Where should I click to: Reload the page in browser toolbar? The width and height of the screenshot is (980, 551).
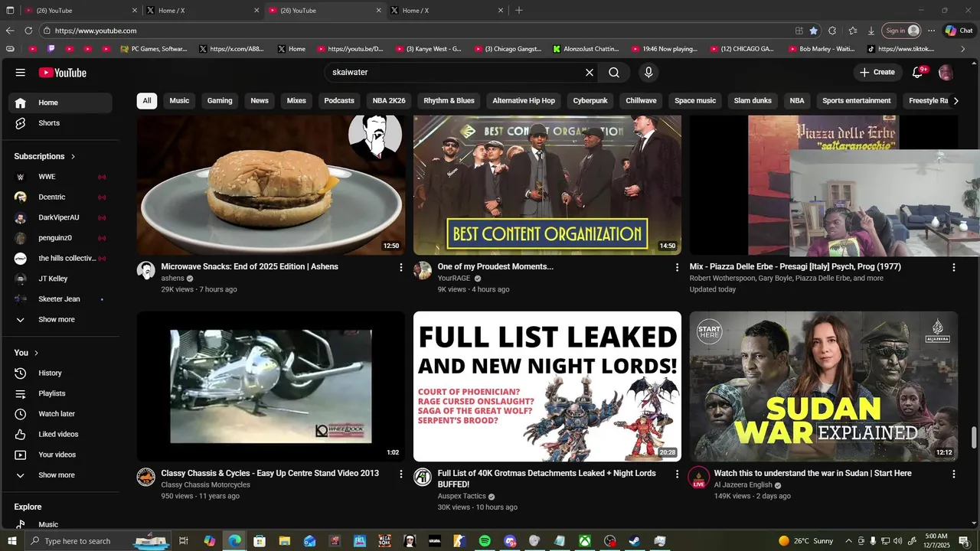click(28, 31)
